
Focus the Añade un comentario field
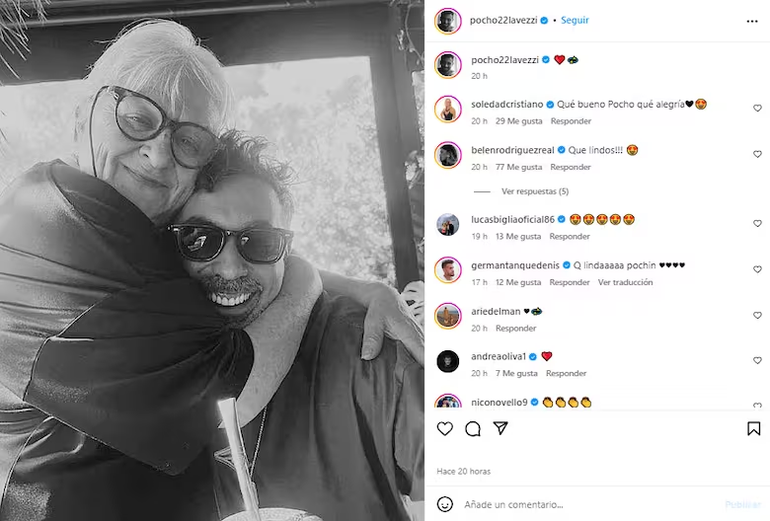pos(589,504)
